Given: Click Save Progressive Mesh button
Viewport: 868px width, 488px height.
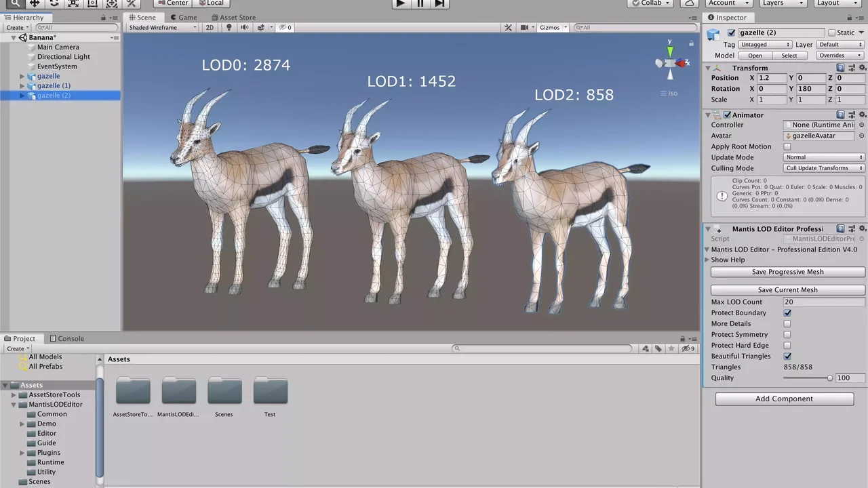Looking at the screenshot, I should (x=787, y=272).
